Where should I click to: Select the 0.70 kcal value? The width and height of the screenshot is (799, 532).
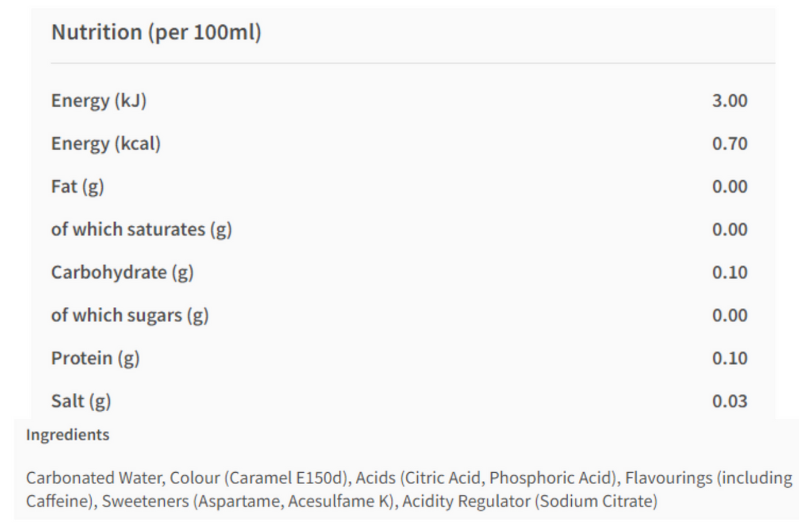click(x=730, y=144)
